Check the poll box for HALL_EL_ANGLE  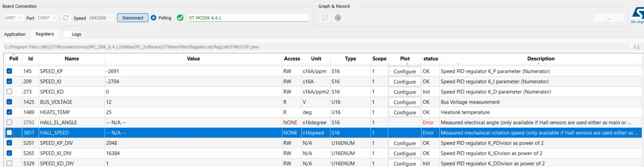click(9, 122)
